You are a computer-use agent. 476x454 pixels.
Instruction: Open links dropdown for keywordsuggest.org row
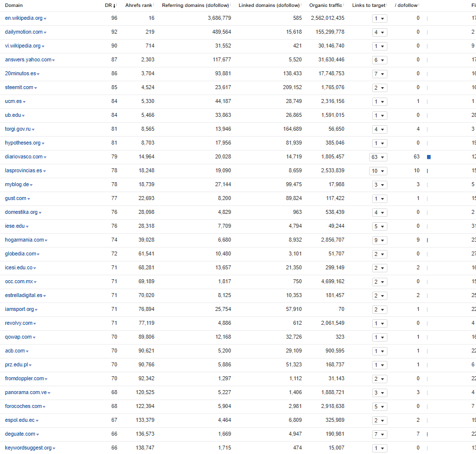(x=380, y=448)
